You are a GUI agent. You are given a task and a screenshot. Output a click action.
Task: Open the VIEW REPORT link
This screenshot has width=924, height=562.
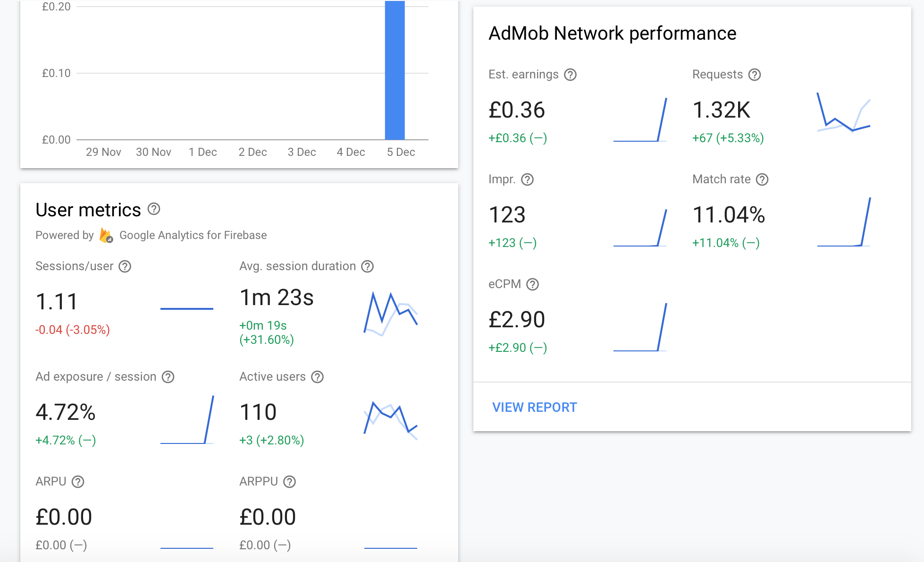click(534, 407)
